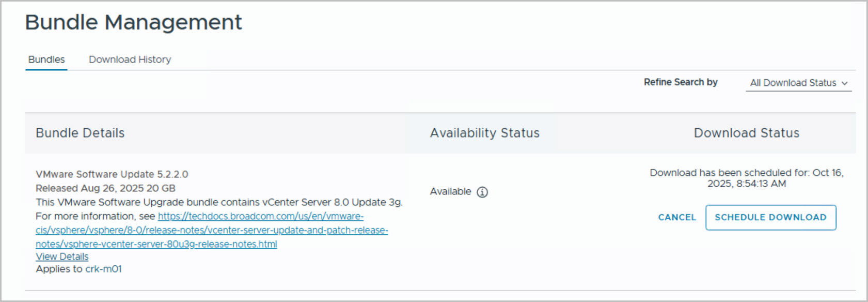Switch to the Download History tab
Image resolution: width=868 pixels, height=302 pixels.
click(130, 59)
